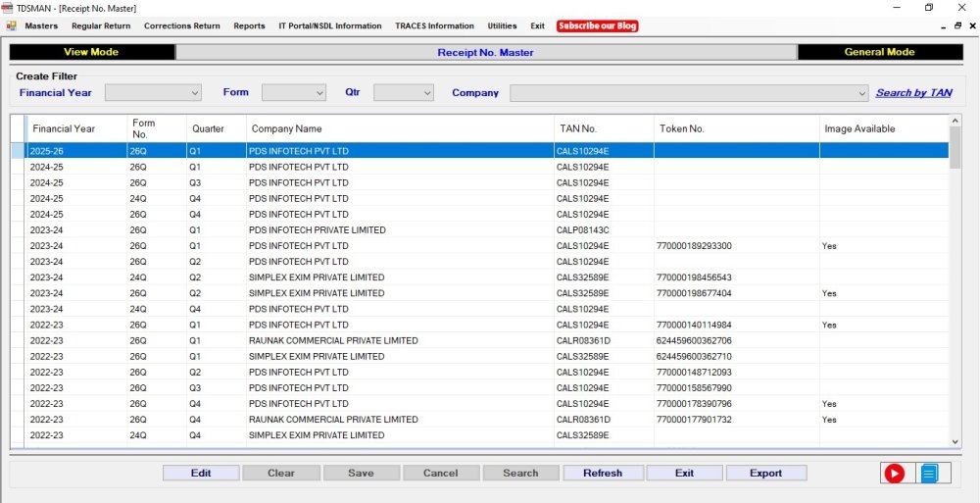Expand the Qtr dropdown

coord(427,92)
